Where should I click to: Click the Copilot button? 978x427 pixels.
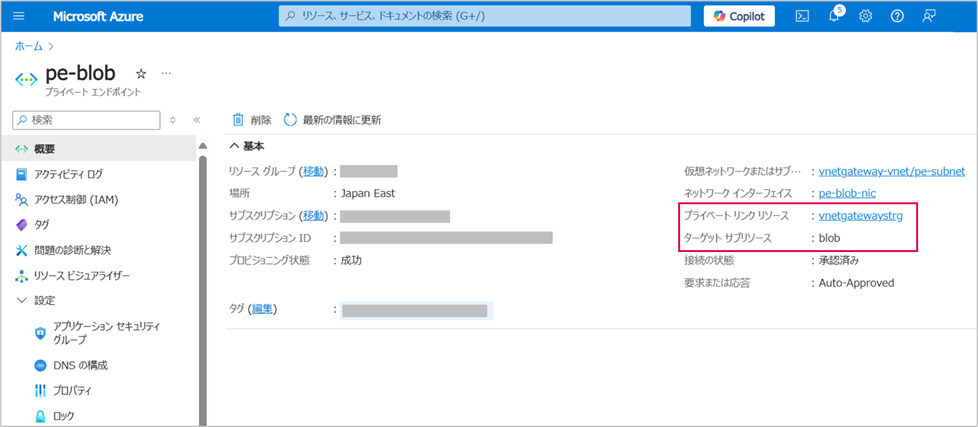click(x=739, y=16)
